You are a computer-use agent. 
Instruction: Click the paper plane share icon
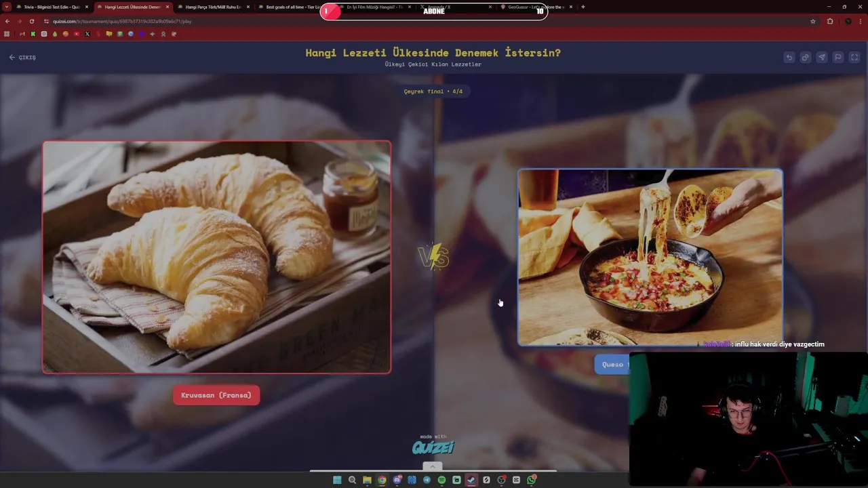pos(821,58)
